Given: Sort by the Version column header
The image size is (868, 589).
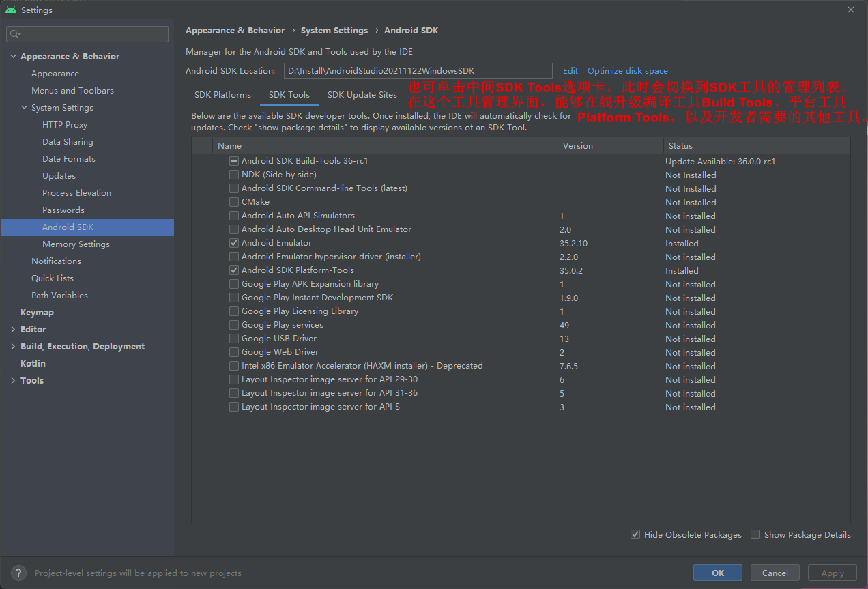Looking at the screenshot, I should (611, 146).
